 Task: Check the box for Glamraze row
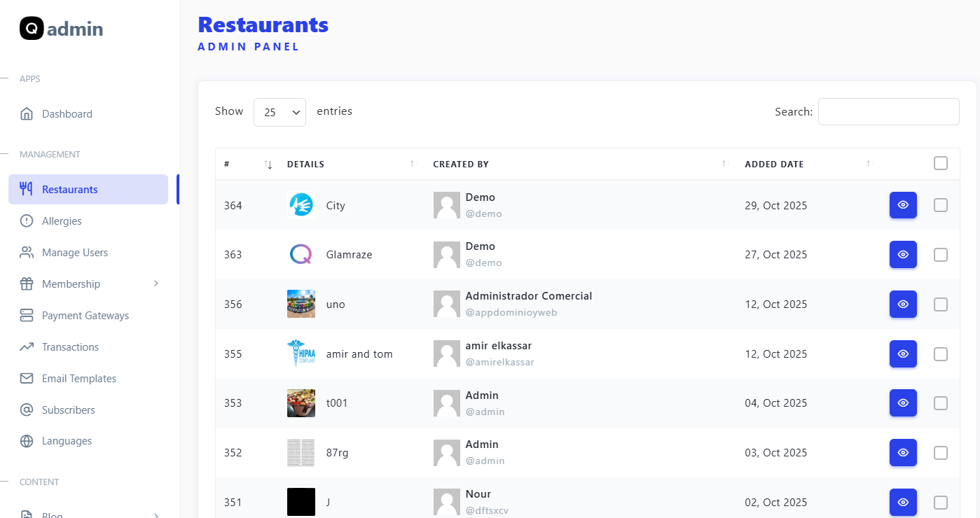pyautogui.click(x=940, y=255)
